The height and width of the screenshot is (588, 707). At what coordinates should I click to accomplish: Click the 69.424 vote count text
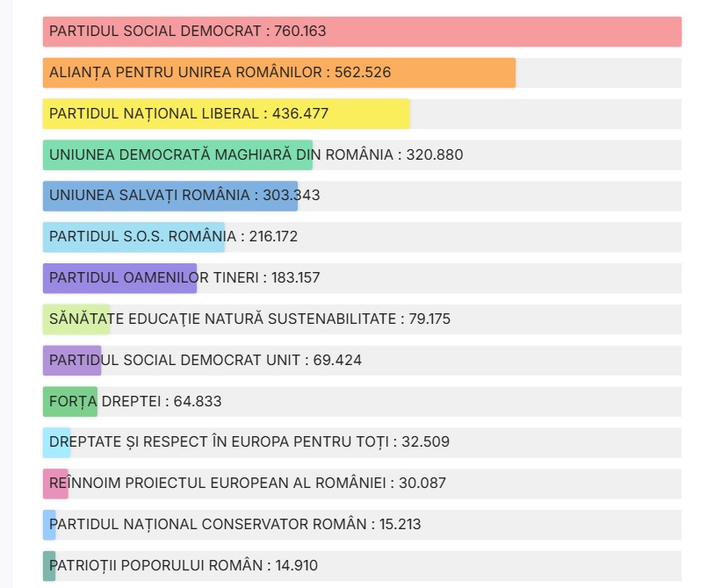[335, 361]
